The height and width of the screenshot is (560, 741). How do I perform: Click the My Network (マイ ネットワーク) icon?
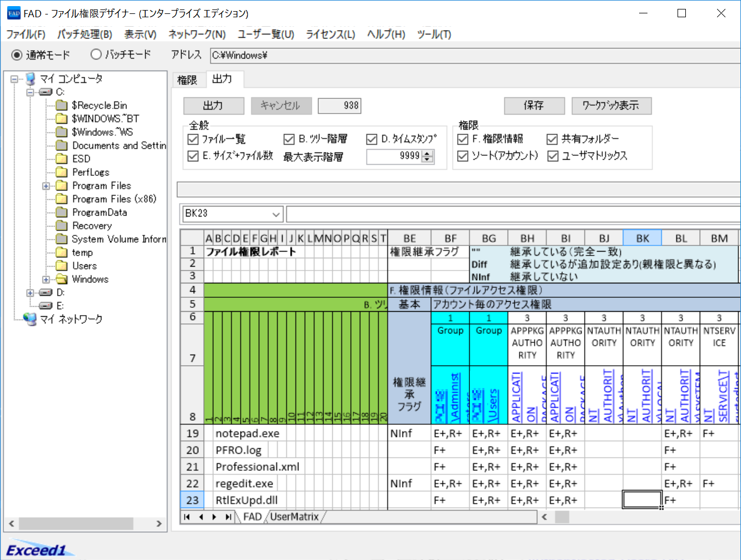(x=30, y=319)
